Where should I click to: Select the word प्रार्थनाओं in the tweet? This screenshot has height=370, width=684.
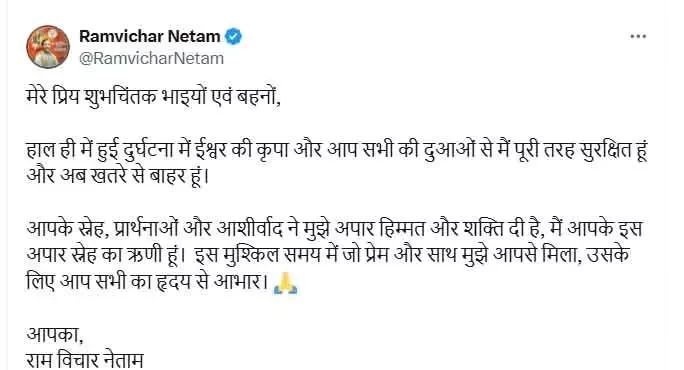(146, 230)
